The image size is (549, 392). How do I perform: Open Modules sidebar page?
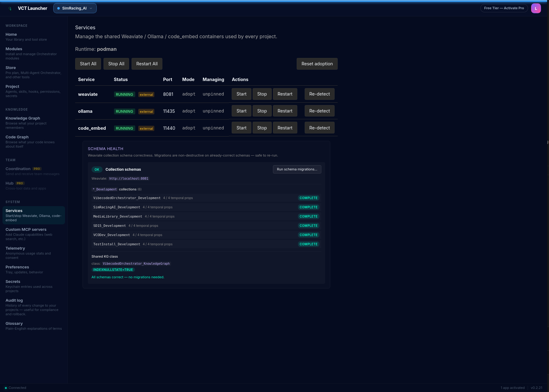34,54
